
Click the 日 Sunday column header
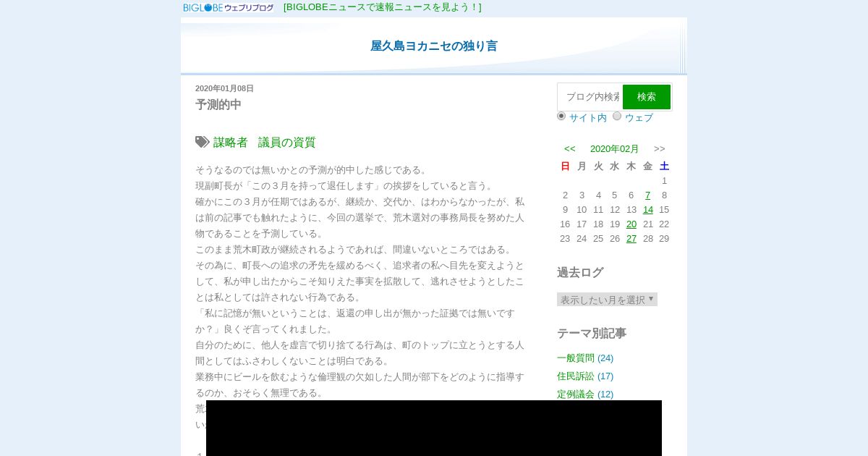click(566, 166)
